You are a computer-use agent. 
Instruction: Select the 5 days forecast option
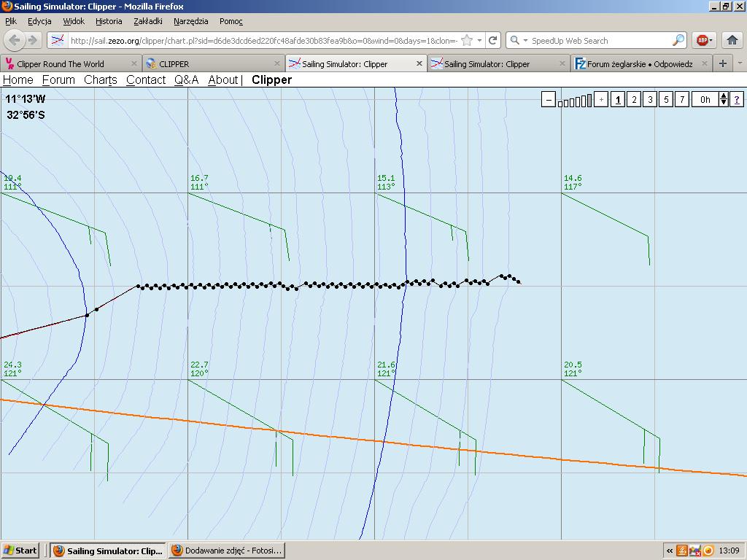pyautogui.click(x=666, y=100)
